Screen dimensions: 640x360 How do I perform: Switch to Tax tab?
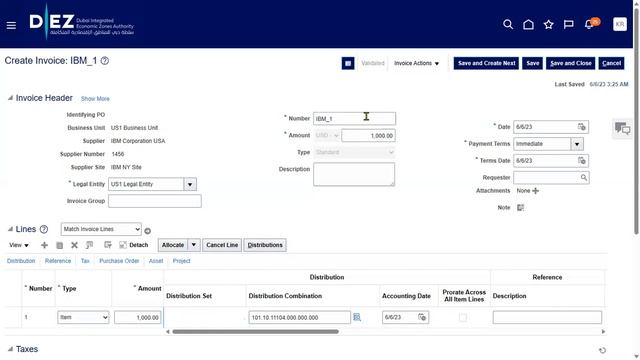(85, 261)
